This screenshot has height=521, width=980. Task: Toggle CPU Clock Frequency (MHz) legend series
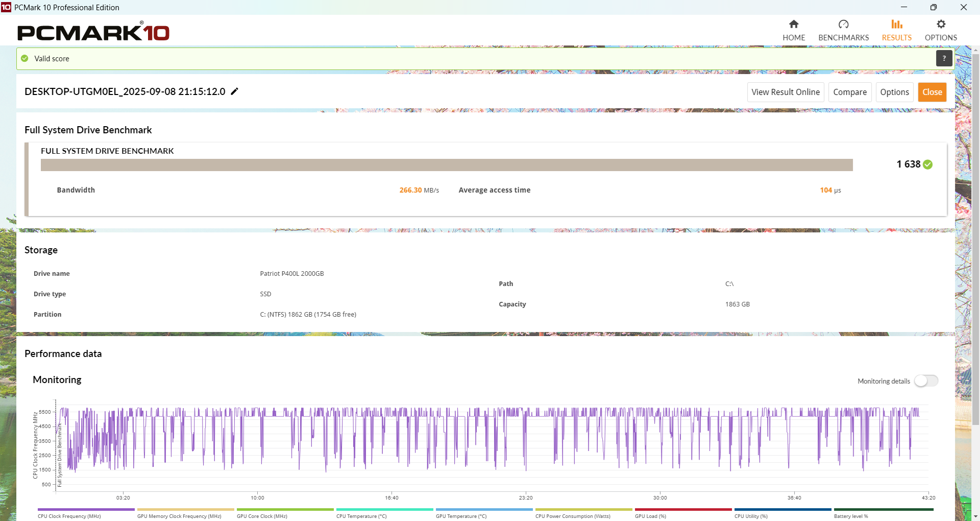point(86,513)
